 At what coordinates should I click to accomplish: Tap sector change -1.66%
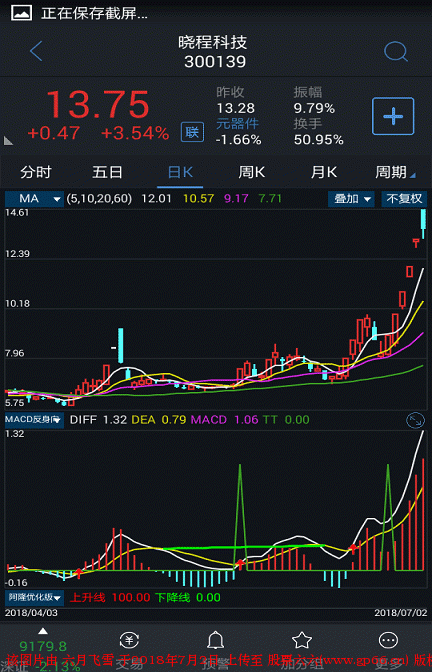(239, 140)
